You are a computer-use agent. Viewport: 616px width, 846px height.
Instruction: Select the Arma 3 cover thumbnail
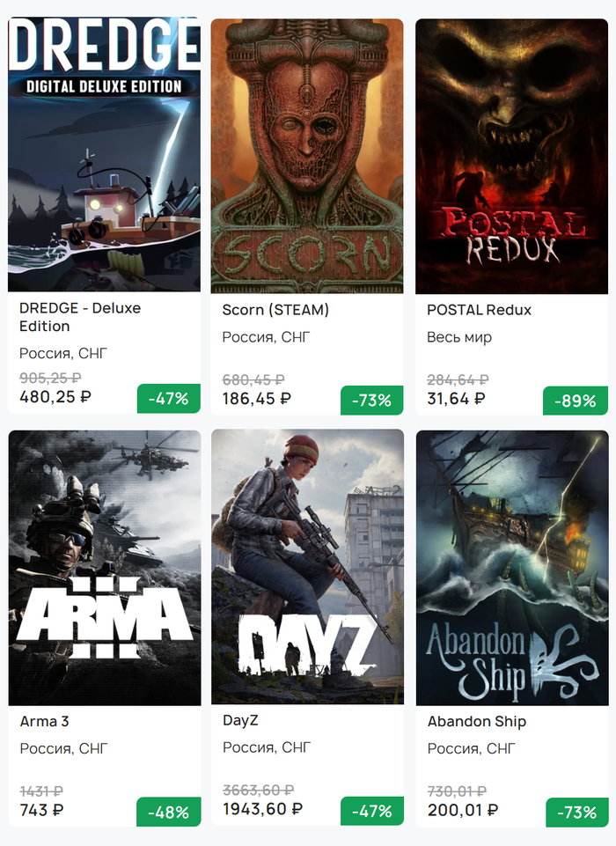pos(104,567)
